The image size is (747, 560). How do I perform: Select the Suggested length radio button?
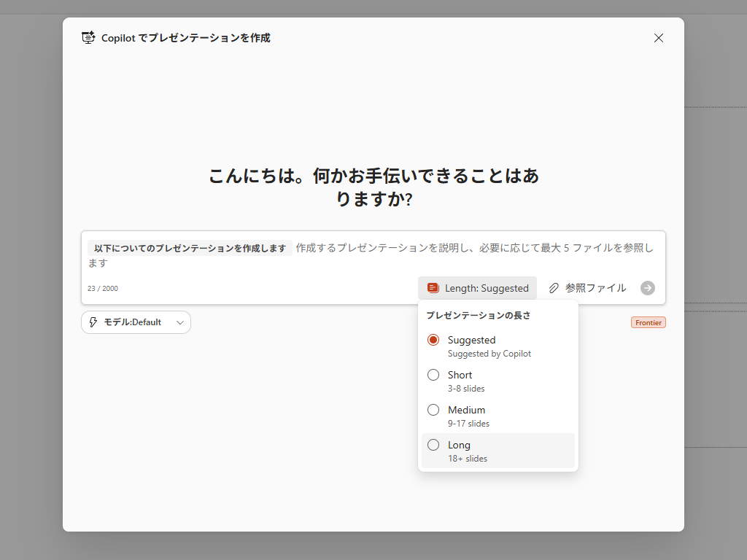coord(433,340)
